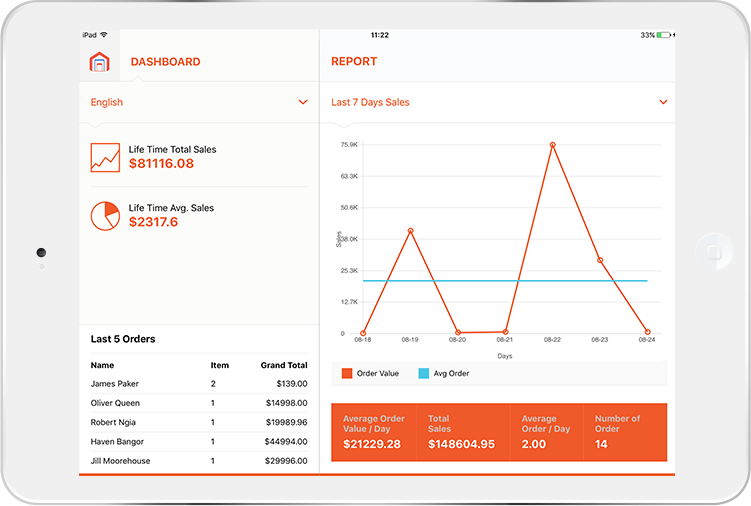Click the Wi-Fi icon in status bar

coord(104,35)
